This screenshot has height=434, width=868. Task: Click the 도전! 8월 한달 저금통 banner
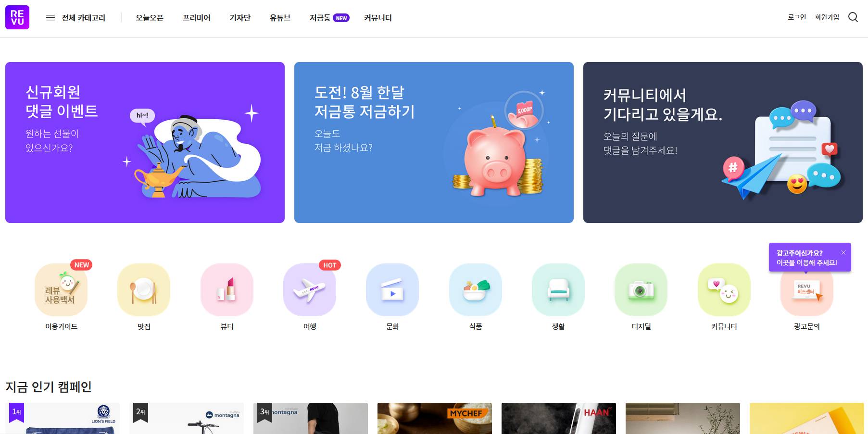coord(433,142)
